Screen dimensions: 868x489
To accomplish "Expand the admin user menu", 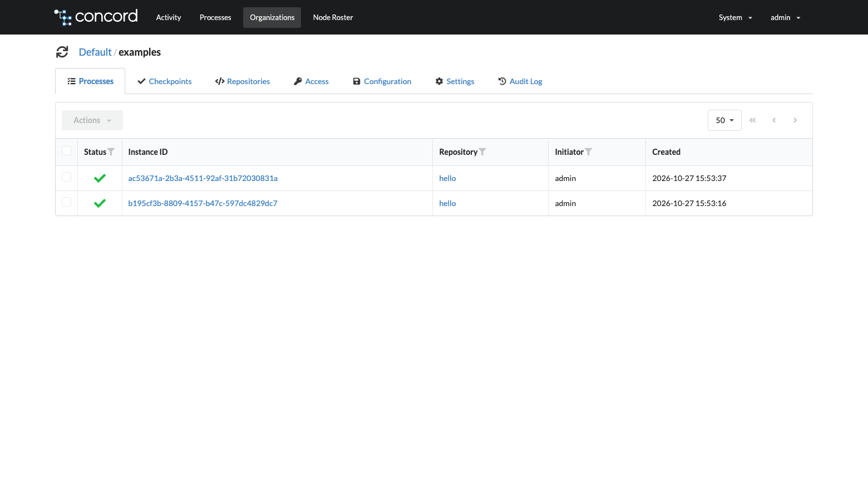I will 785,17.
